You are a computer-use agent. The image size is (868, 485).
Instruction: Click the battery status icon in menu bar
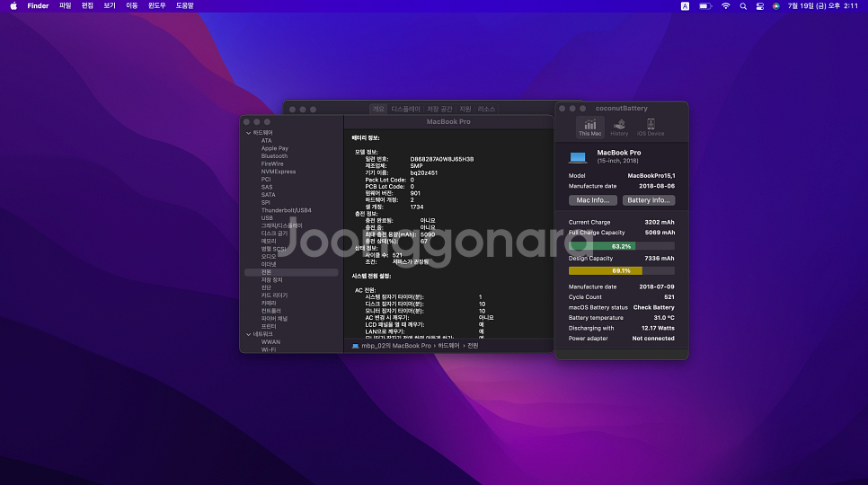pos(704,6)
